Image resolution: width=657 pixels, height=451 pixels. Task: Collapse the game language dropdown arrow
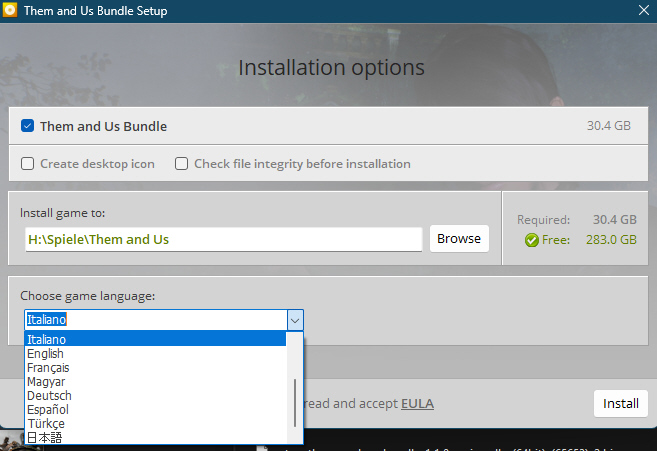[295, 320]
